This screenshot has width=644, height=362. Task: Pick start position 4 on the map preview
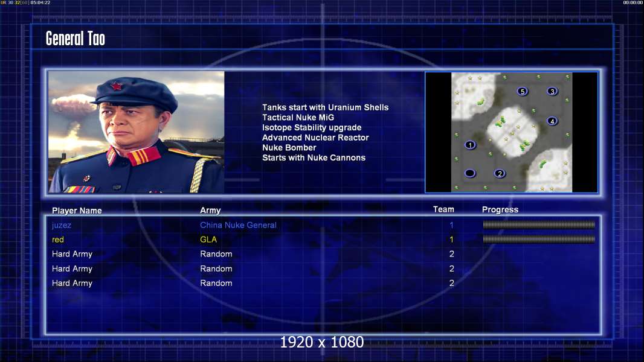coord(552,121)
